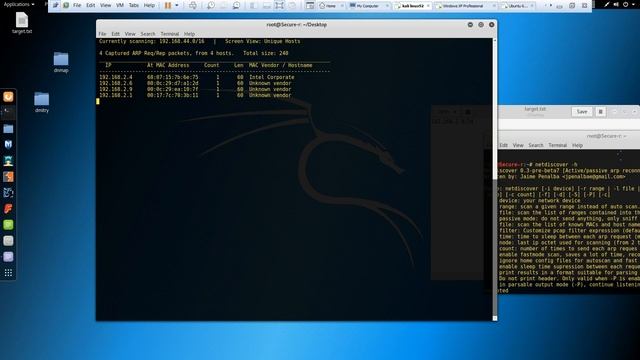Viewport: 640px width, 360px height.
Task: Click the volume icon in top panel
Action: 616,4
